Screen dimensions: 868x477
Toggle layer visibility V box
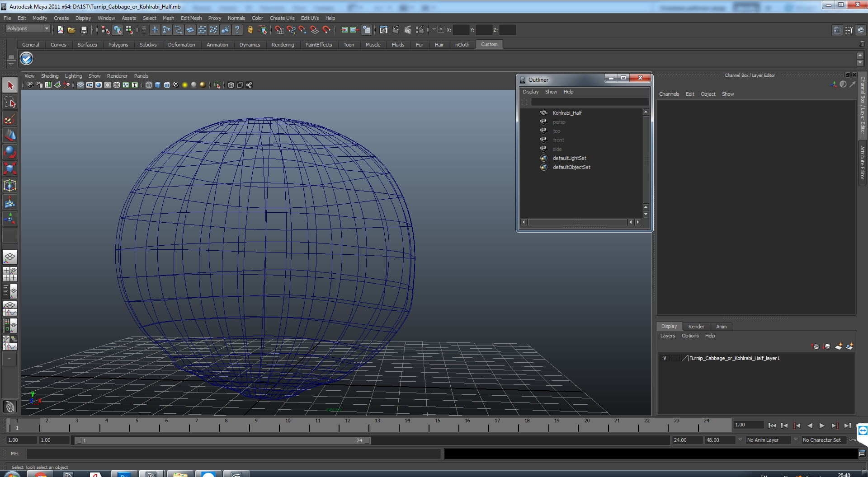(x=665, y=358)
